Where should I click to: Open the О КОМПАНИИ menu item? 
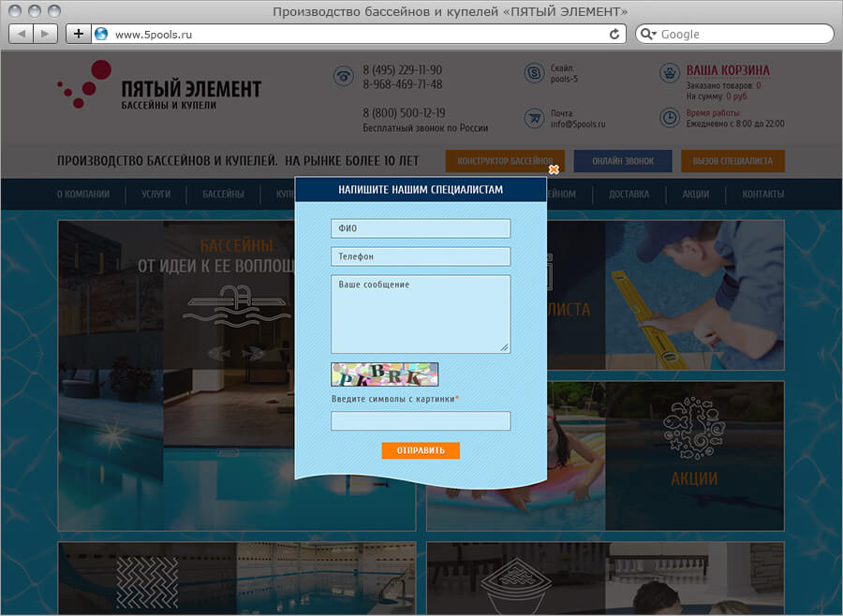click(x=83, y=194)
